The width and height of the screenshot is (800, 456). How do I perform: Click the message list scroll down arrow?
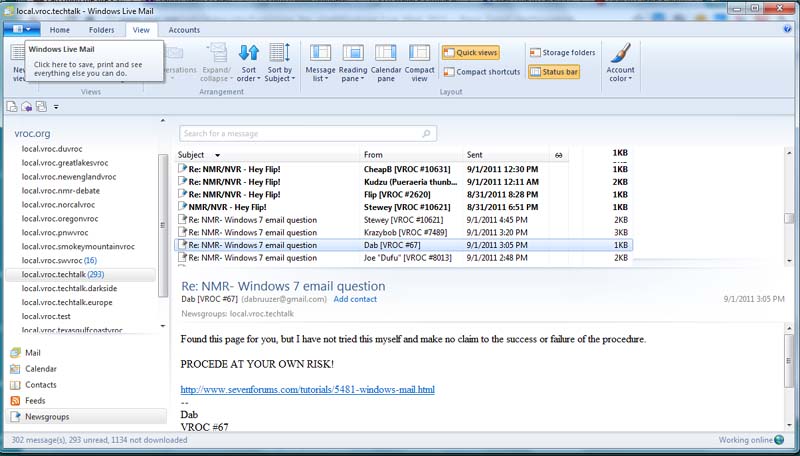[789, 261]
